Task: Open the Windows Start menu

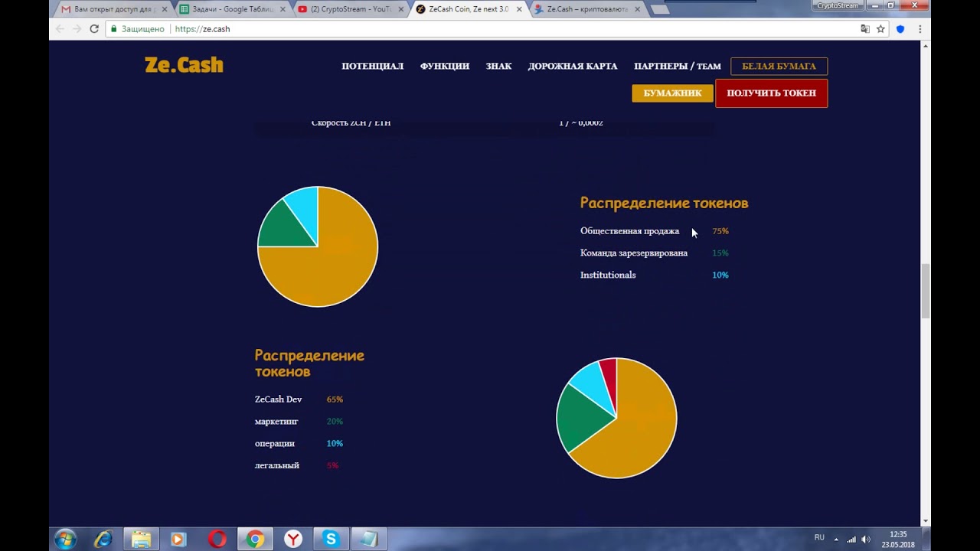Action: (65, 540)
